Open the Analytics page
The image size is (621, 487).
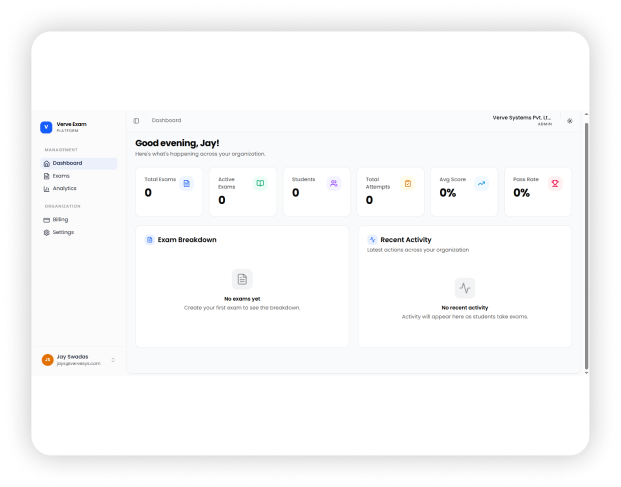tap(64, 188)
